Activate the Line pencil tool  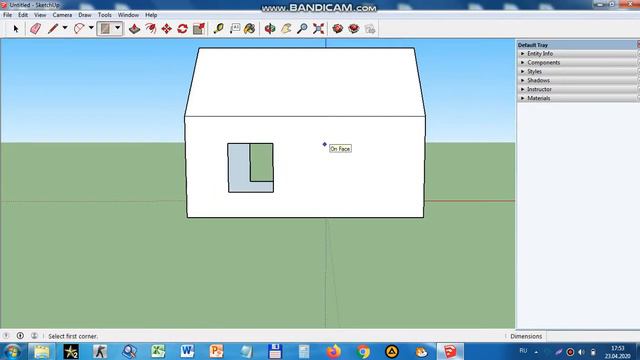click(x=53, y=29)
